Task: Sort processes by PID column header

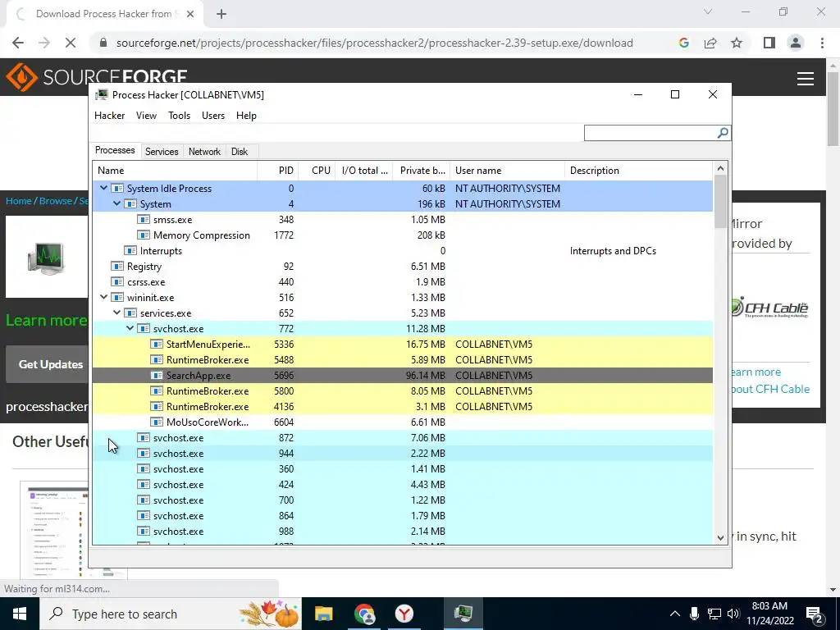Action: click(x=278, y=171)
